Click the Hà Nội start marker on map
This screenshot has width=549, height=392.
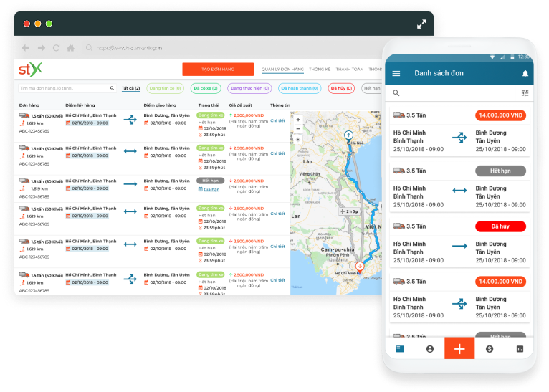point(348,135)
